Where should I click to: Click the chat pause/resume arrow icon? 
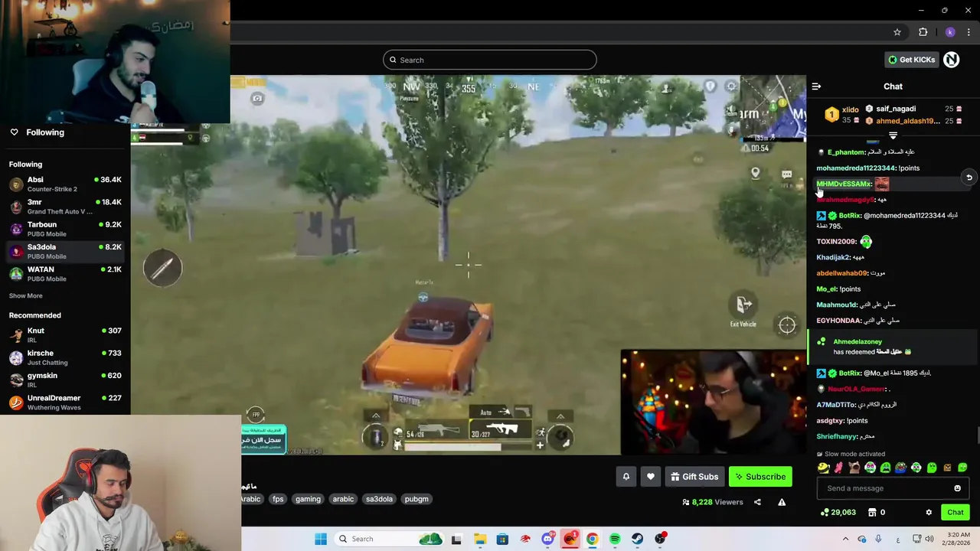(969, 178)
